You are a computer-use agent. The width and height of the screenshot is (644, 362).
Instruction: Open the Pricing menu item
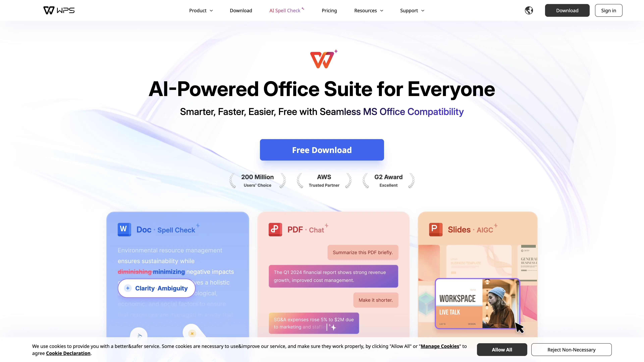[x=329, y=10]
